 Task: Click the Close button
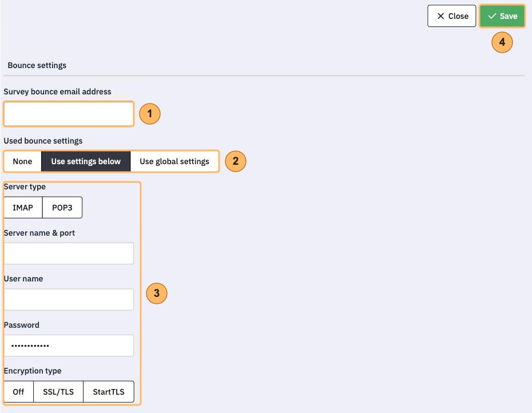(451, 16)
